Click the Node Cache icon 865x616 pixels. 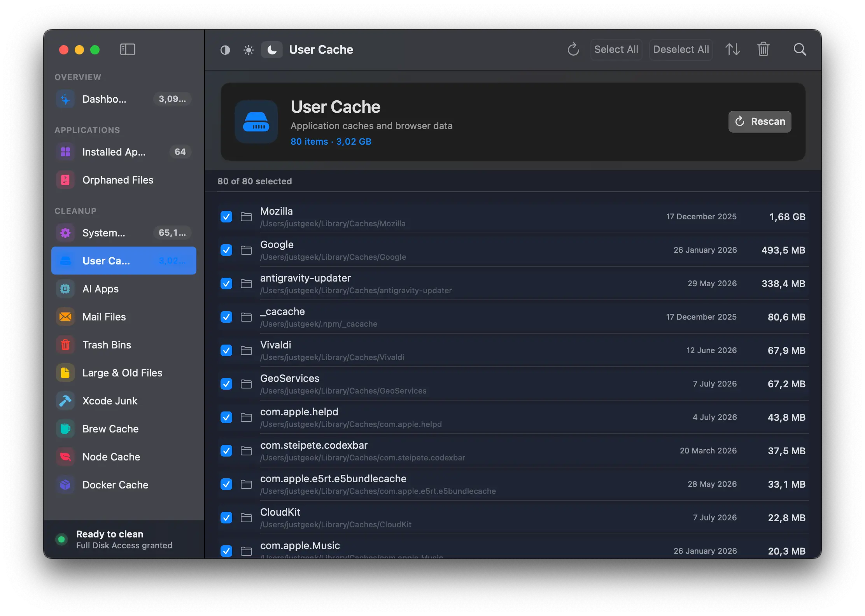65,457
